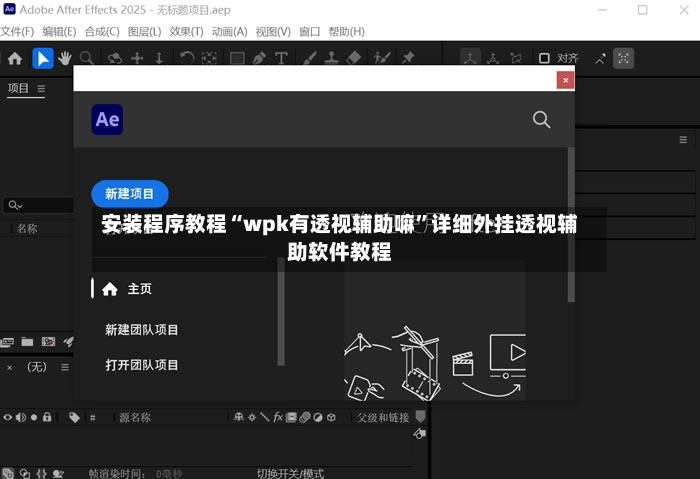Select 主页 in the home sidebar
Image resolution: width=700 pixels, height=479 pixels.
(x=127, y=289)
